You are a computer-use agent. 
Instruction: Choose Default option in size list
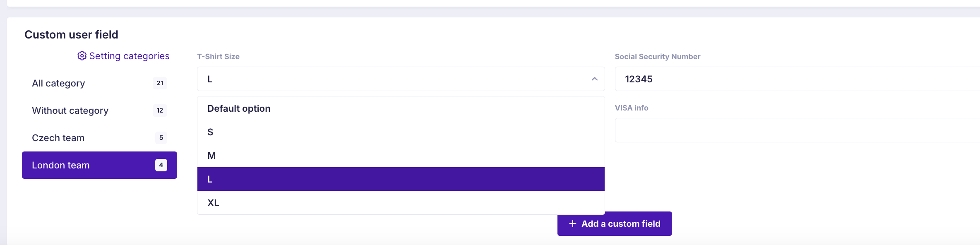tap(401, 108)
